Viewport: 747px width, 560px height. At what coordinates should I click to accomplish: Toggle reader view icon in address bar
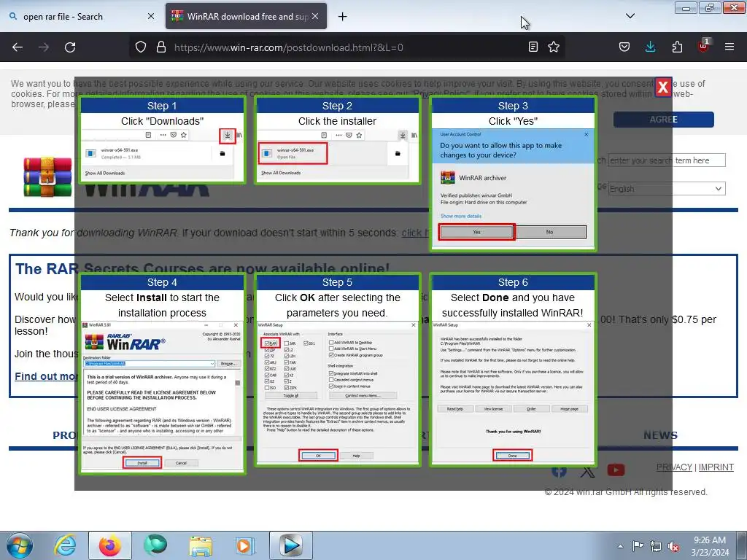[x=533, y=47]
